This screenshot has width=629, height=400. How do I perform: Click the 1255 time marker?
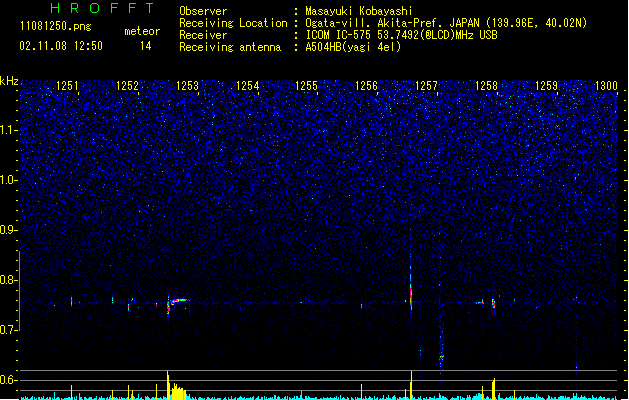coord(306,86)
